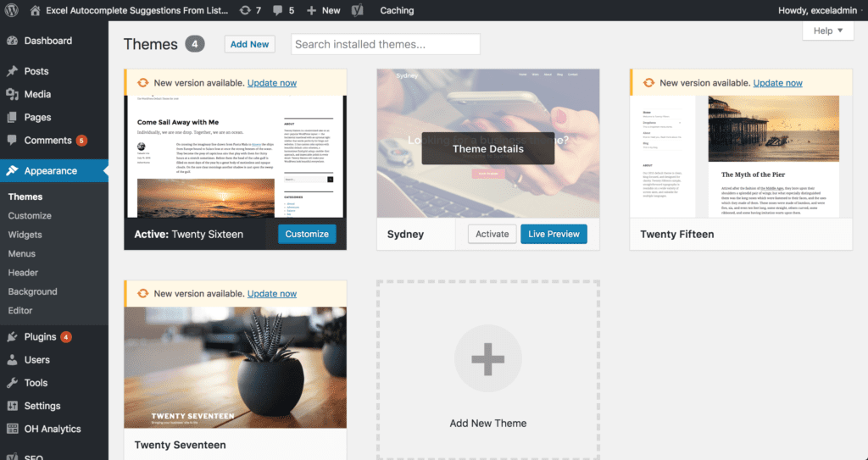This screenshot has width=868, height=460.
Task: Select the Header submenu entry
Action: [23, 272]
